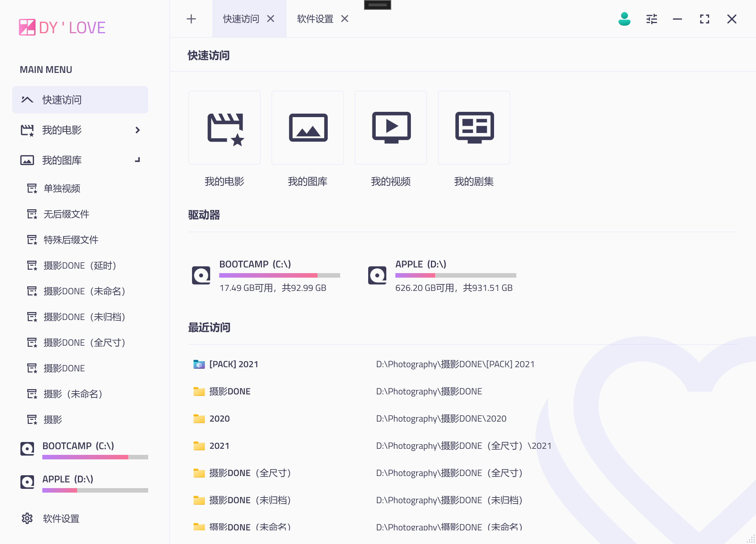
Task: Click the movie icon beside 我的电影 in sidebar
Action: pos(27,130)
